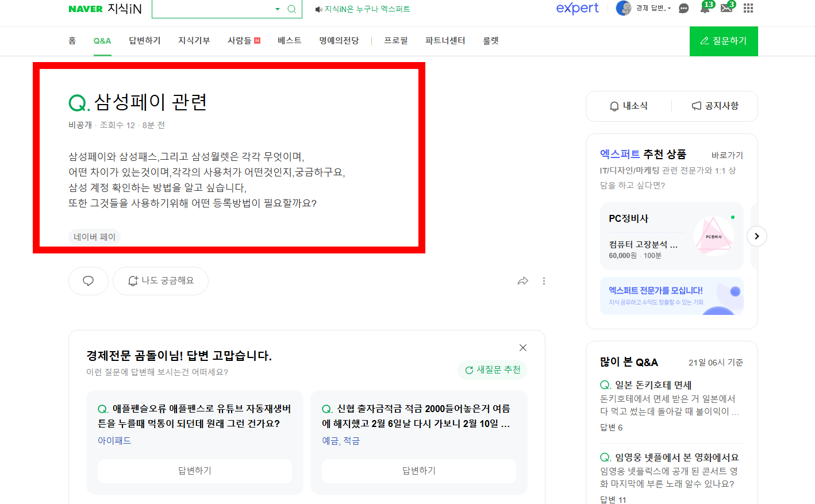
Task: Click the 적금 tag link
Action: pyautogui.click(x=351, y=441)
